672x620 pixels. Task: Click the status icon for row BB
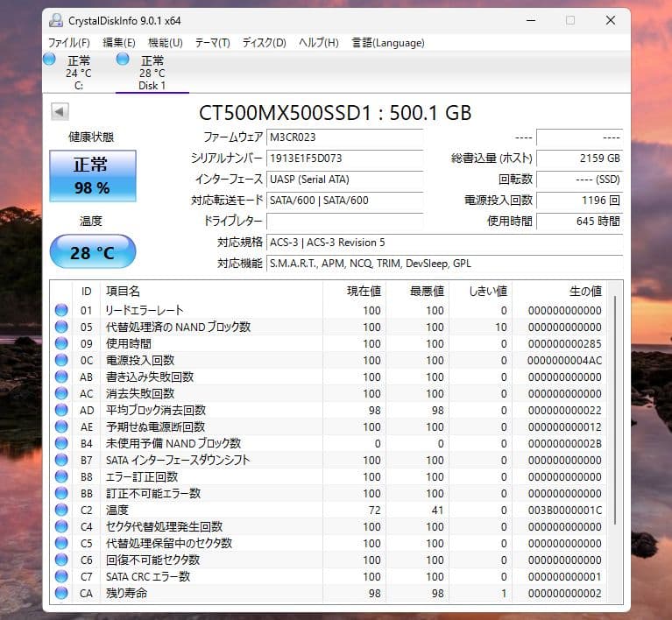[x=61, y=493]
